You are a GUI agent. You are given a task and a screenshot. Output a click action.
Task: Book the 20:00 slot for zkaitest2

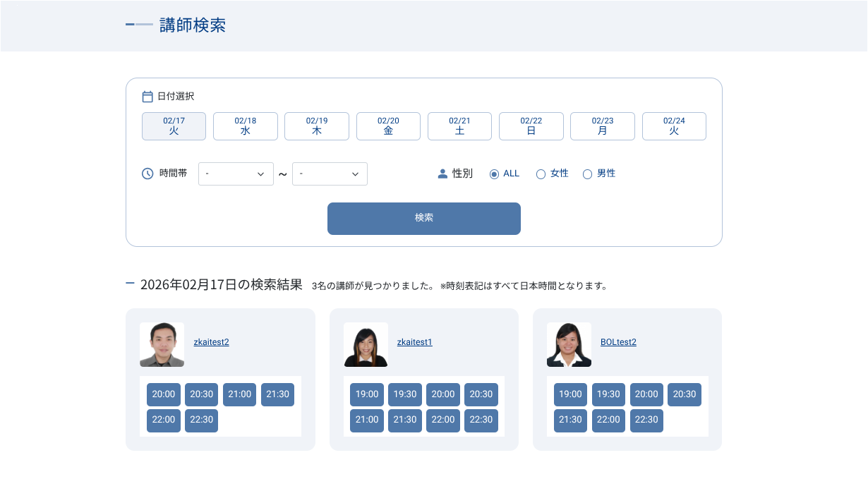[x=164, y=394]
